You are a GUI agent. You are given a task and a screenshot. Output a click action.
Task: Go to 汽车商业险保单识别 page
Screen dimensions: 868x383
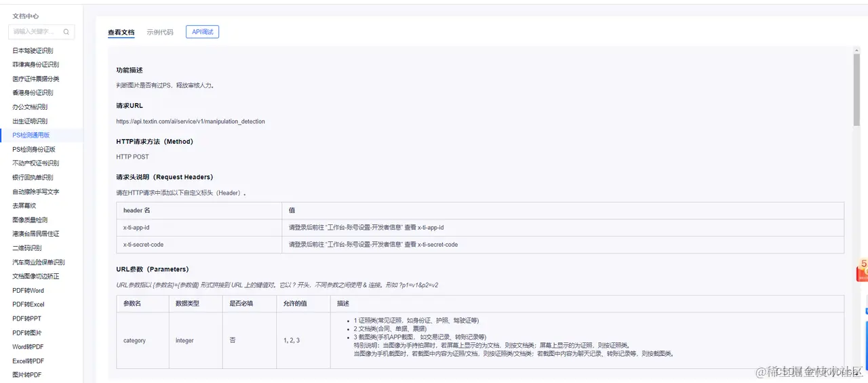[x=39, y=262]
